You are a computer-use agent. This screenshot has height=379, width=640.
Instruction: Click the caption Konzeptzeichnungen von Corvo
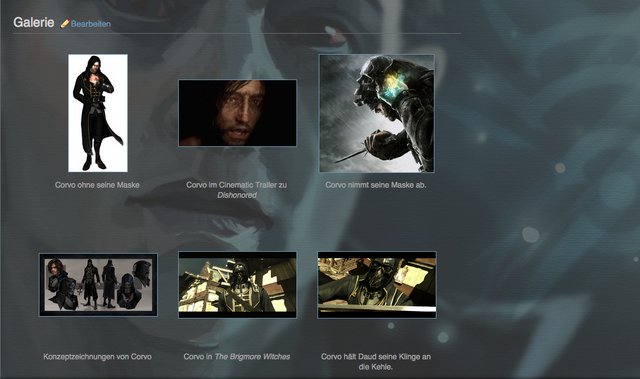pyautogui.click(x=98, y=357)
